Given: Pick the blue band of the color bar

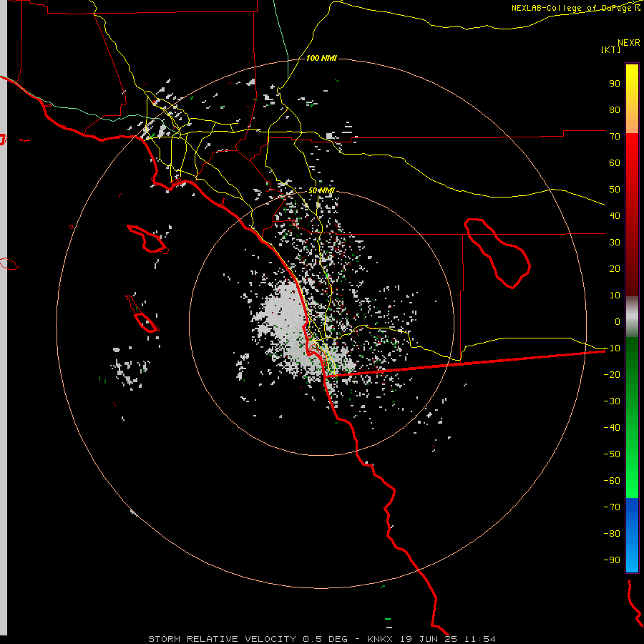Looking at the screenshot, I should pyautogui.click(x=632, y=535).
